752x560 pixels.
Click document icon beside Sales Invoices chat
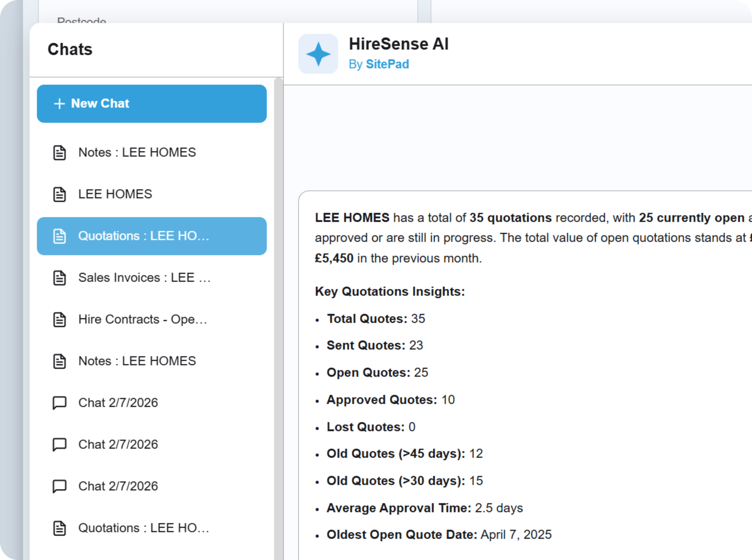59,278
